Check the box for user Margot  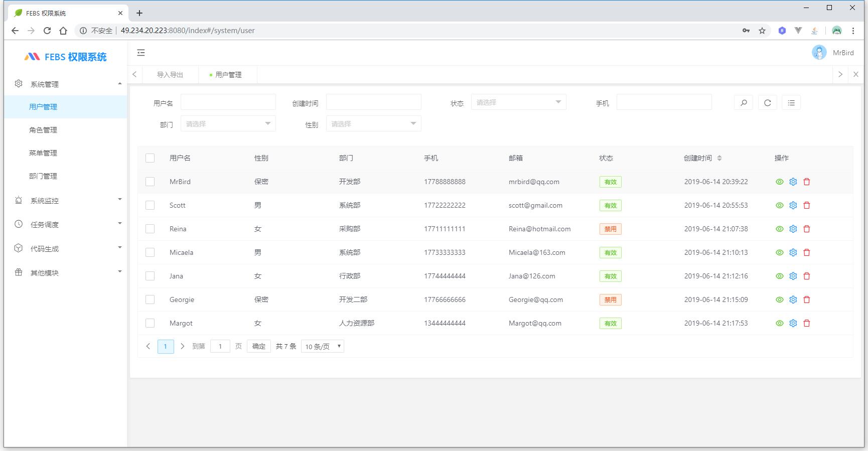point(150,323)
